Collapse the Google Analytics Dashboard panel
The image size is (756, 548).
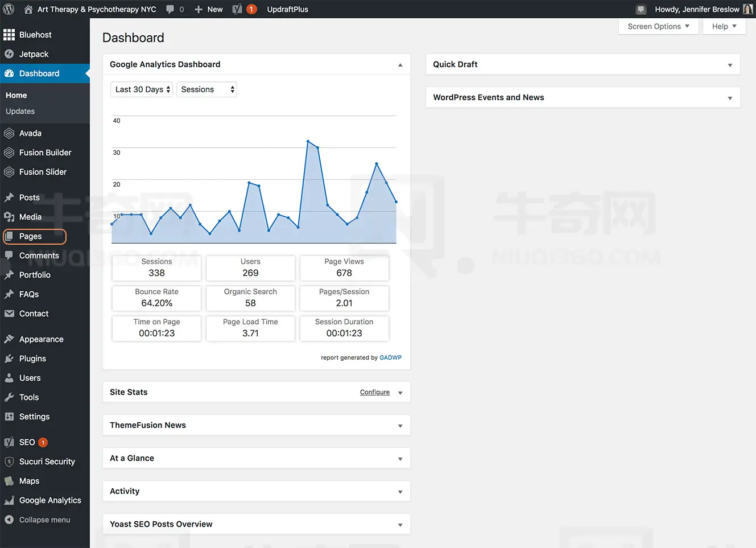coord(400,65)
